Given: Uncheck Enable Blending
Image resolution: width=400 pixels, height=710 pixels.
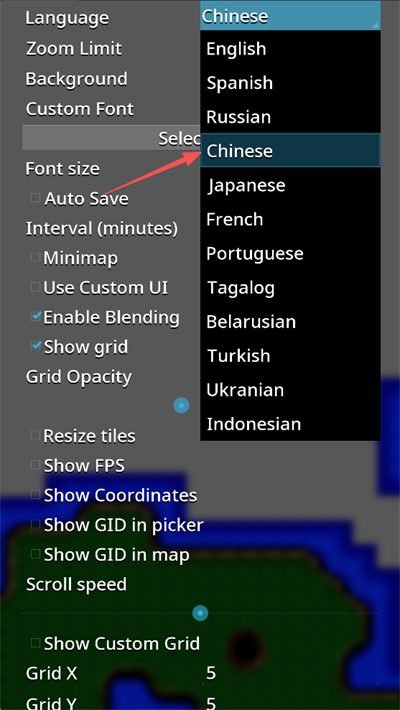Looking at the screenshot, I should (x=36, y=317).
